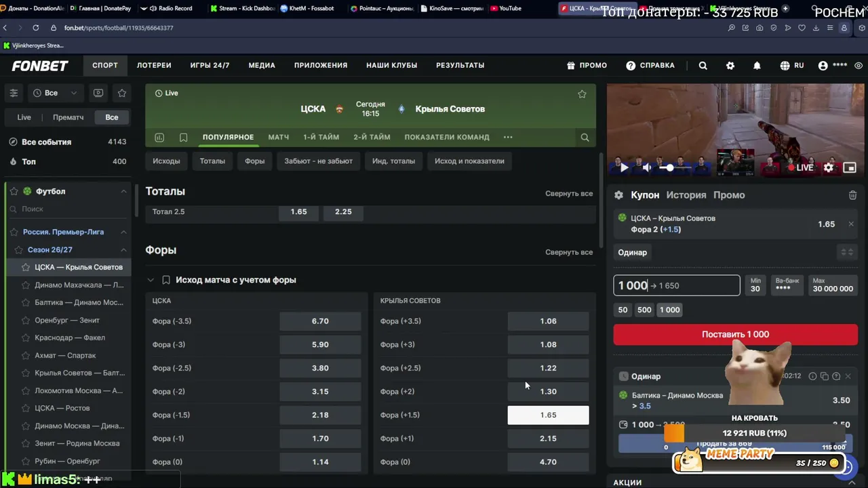Jump to LIVE in the video player
This screenshot has height=488, width=868.
[801, 167]
